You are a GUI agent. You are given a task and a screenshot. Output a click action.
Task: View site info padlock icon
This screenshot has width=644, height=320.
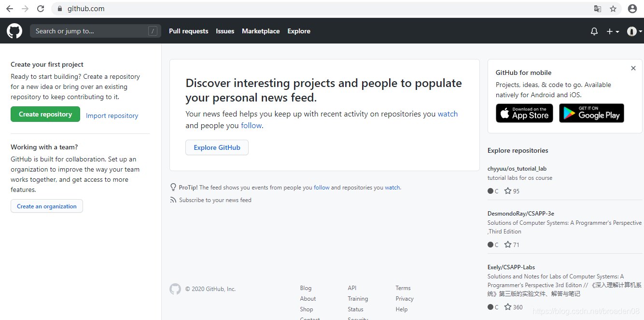tap(60, 9)
